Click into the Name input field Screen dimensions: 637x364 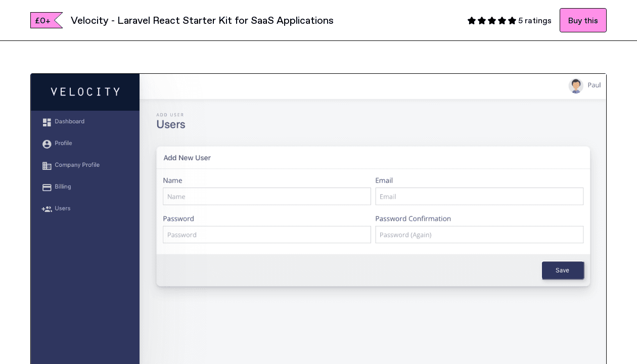pos(266,196)
